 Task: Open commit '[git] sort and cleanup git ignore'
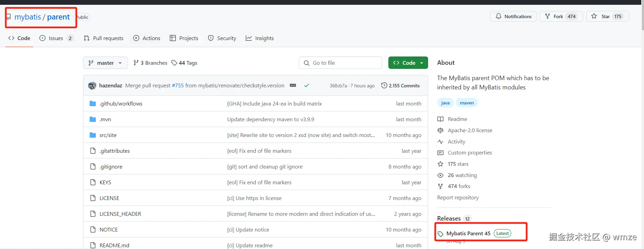click(265, 166)
